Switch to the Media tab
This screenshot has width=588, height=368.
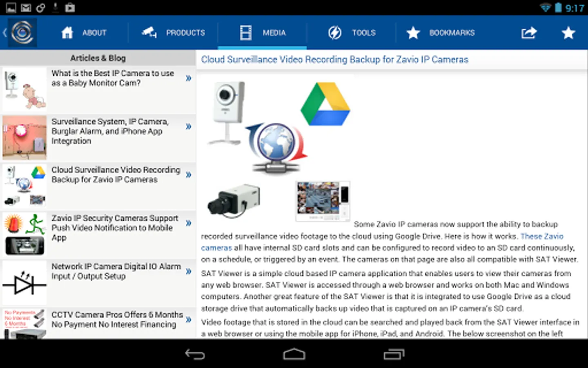pos(263,33)
